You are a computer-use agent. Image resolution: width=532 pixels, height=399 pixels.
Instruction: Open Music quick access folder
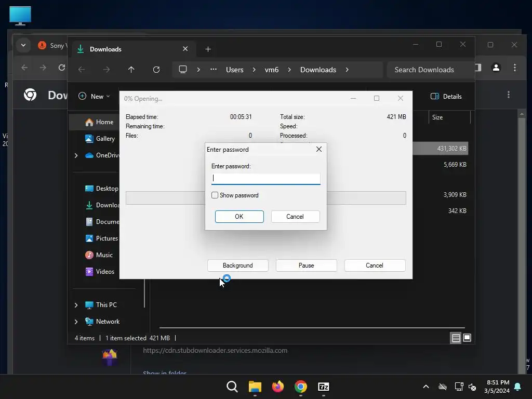click(x=99, y=255)
